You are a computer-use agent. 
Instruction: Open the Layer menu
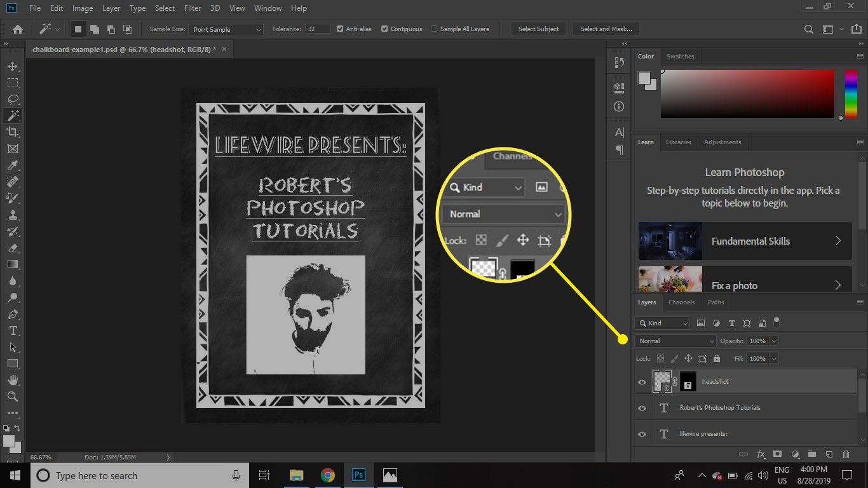[111, 8]
